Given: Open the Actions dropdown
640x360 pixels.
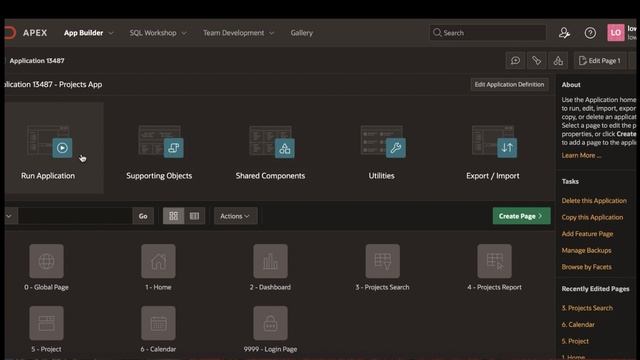Looking at the screenshot, I should pyautogui.click(x=235, y=216).
